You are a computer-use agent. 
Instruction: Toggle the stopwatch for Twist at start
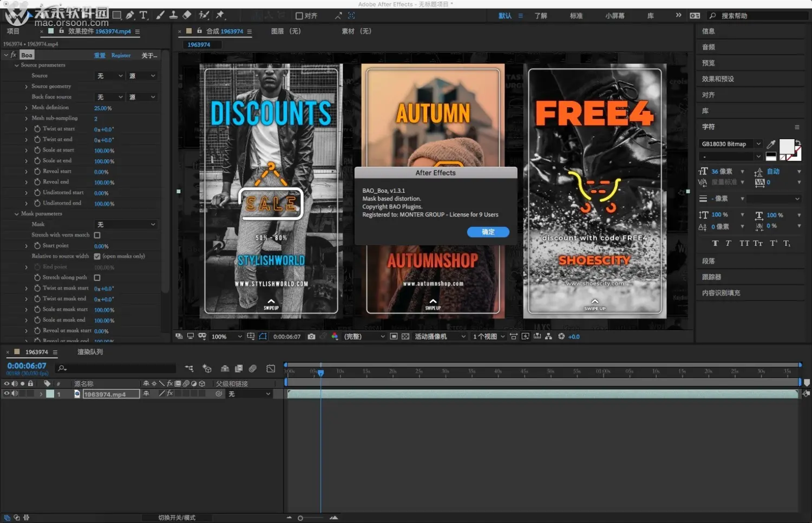(37, 129)
